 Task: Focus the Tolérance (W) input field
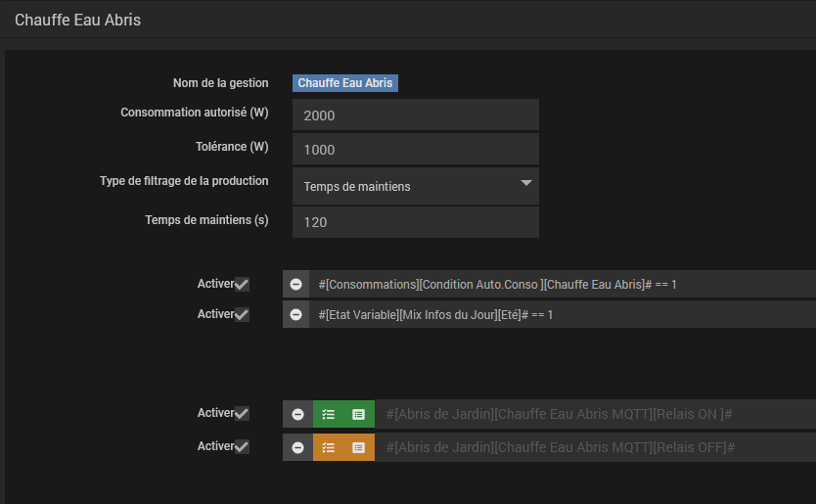(415, 150)
